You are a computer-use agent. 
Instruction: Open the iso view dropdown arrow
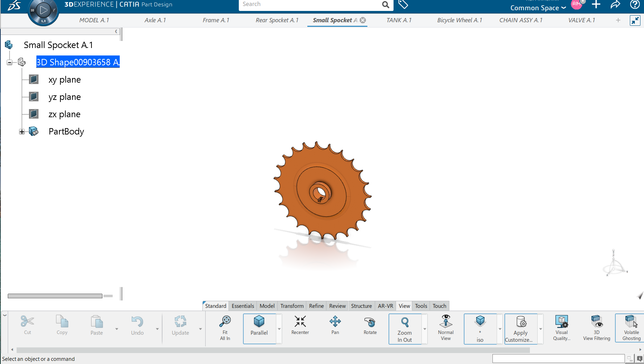pos(500,329)
